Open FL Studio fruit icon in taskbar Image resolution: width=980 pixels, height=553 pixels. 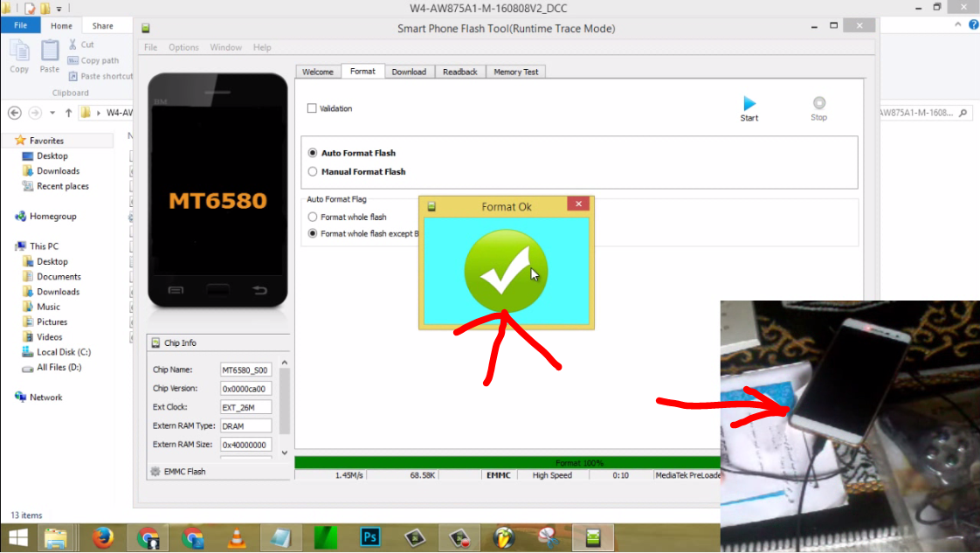click(503, 538)
